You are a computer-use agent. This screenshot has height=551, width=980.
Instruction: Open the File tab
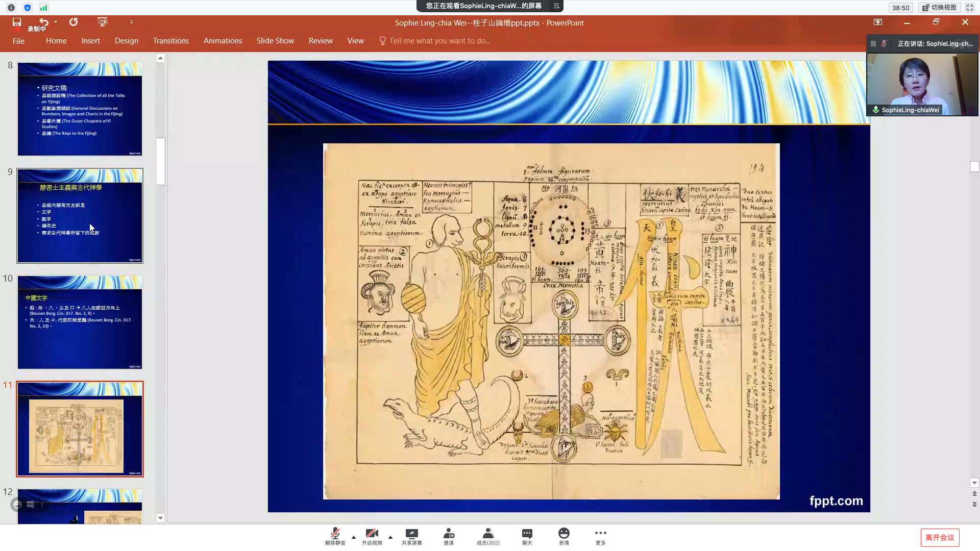[18, 41]
